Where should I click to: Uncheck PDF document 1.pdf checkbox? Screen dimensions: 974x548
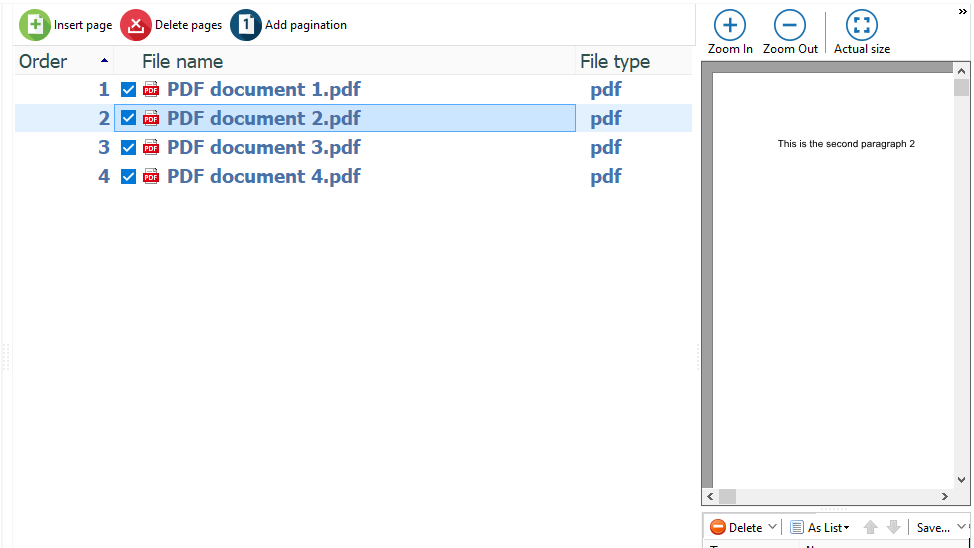pos(128,90)
